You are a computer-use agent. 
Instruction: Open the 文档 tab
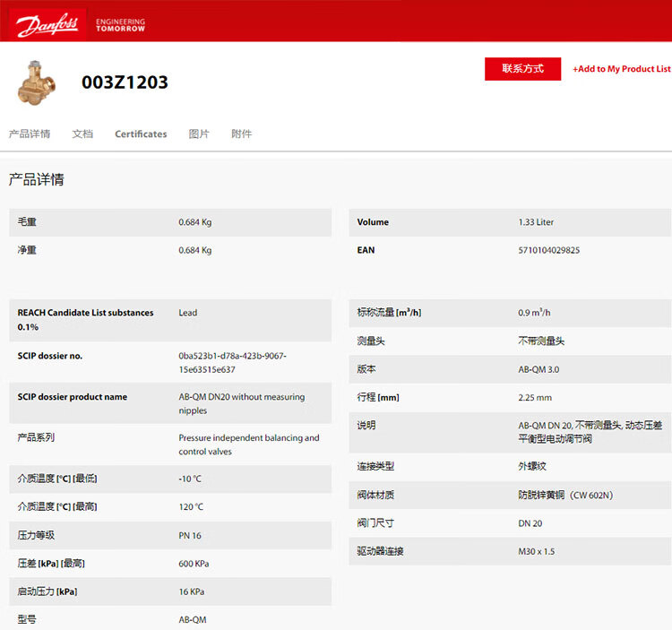pos(82,134)
